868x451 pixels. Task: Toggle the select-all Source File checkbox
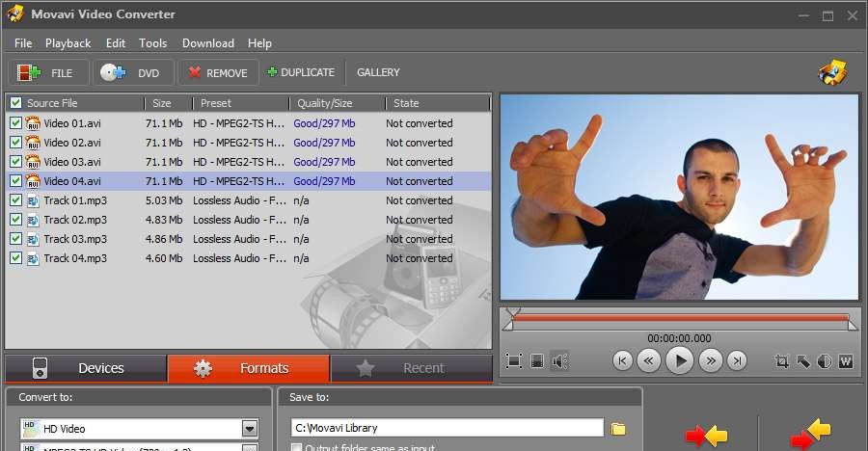(15, 103)
